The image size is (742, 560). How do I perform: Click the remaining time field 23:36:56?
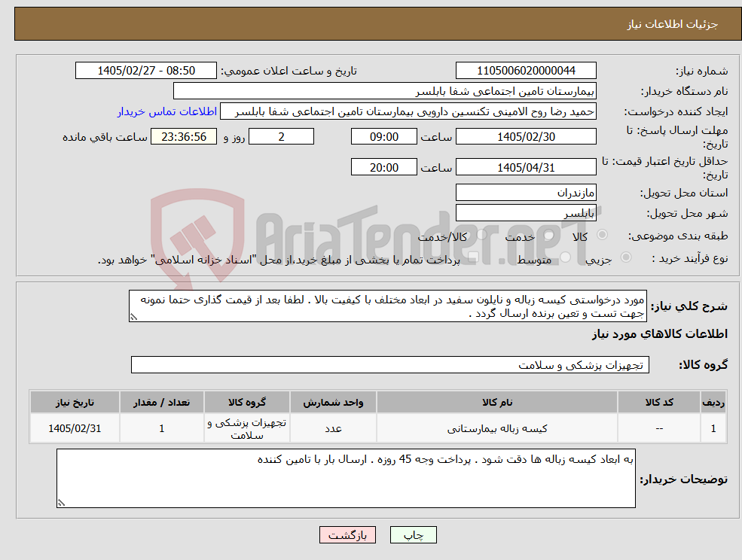point(184,137)
